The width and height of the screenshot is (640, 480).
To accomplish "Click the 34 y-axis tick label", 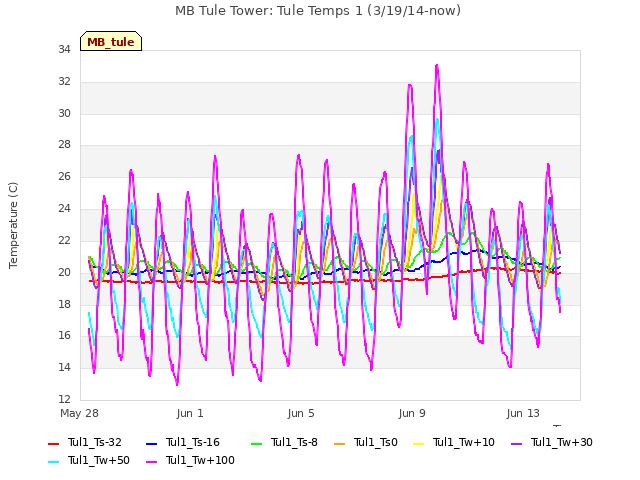I will pyautogui.click(x=64, y=50).
